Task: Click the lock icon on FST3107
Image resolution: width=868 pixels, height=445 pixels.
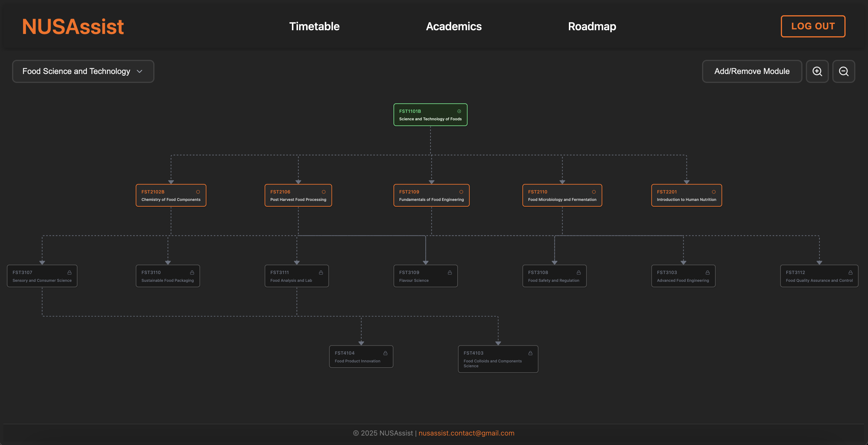Action: tap(69, 272)
